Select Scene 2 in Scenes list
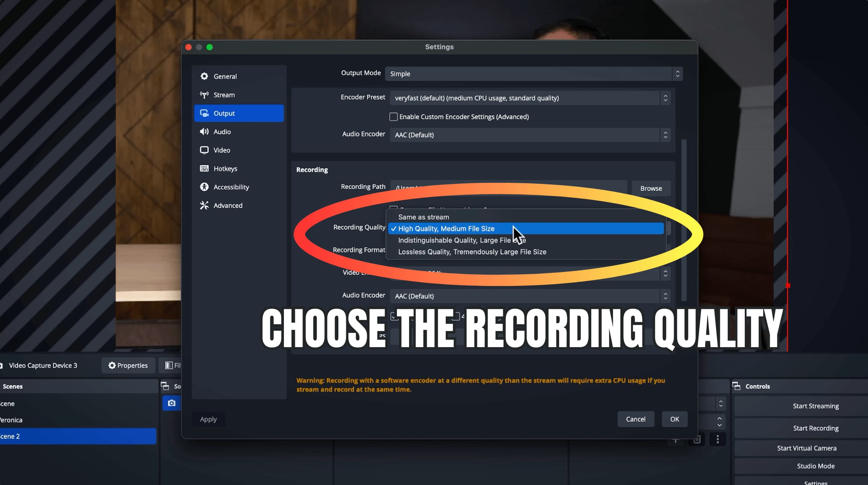The height and width of the screenshot is (485, 868). point(78,436)
